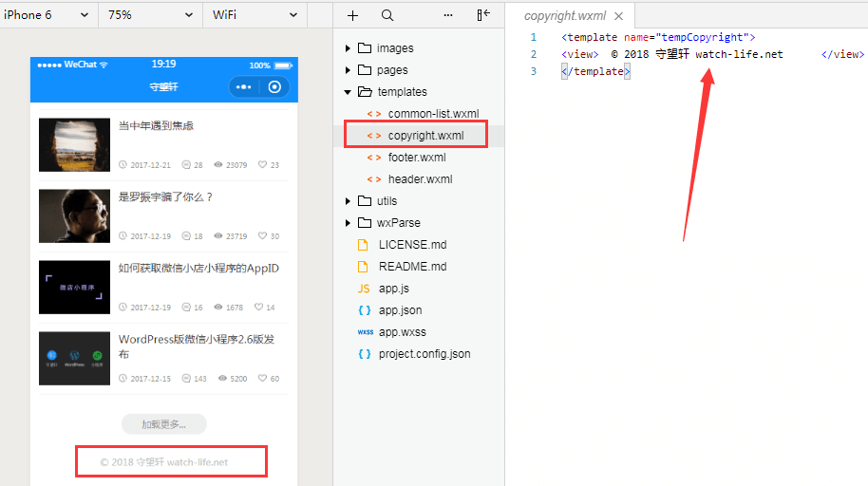Tap the capsule close circle in simulator
Image resolution: width=868 pixels, height=486 pixels.
pos(274,86)
